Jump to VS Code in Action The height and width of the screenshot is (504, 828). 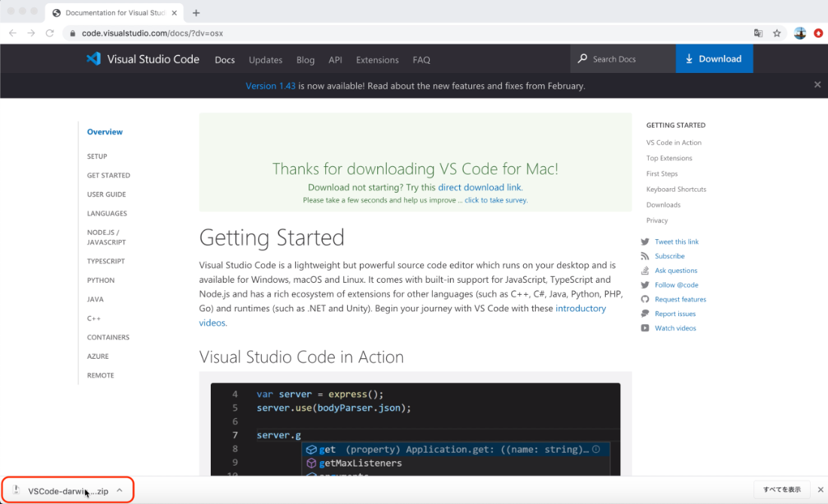[674, 142]
